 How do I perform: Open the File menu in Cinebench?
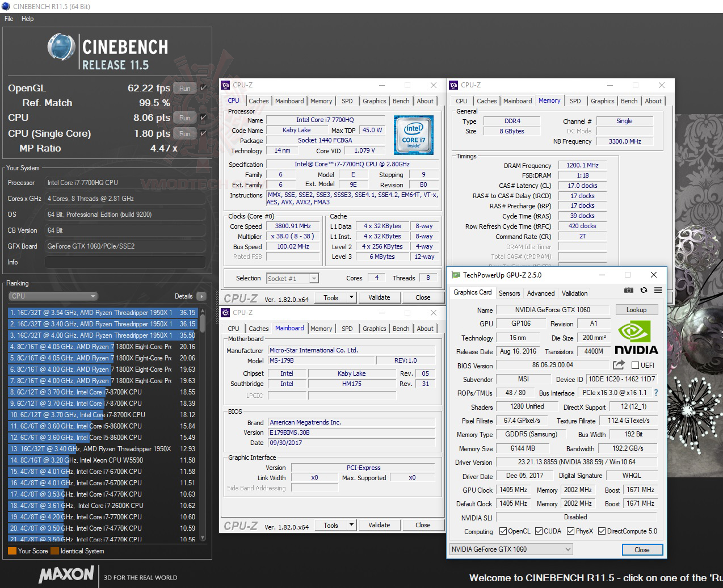9,19
